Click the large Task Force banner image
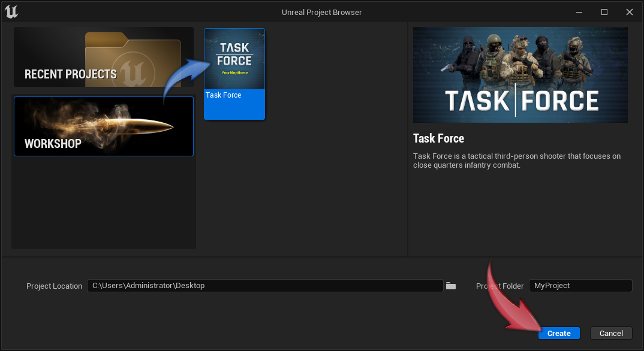The image size is (644, 351). pyautogui.click(x=520, y=75)
